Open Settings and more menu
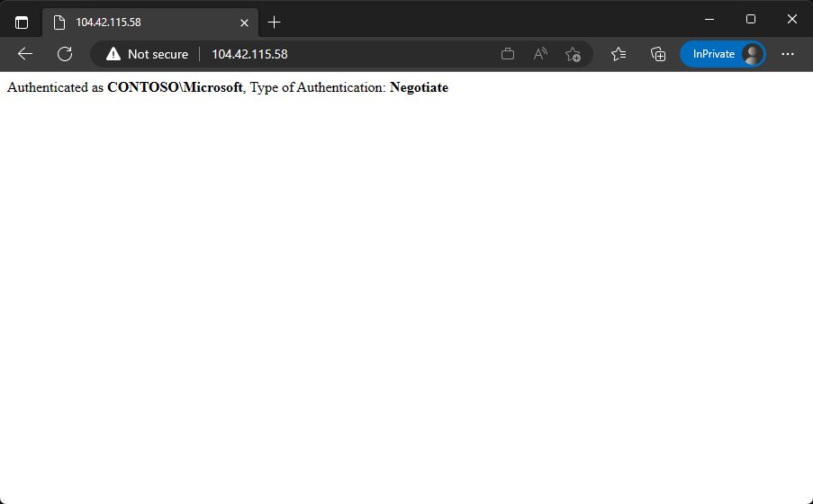813x504 pixels. (788, 54)
